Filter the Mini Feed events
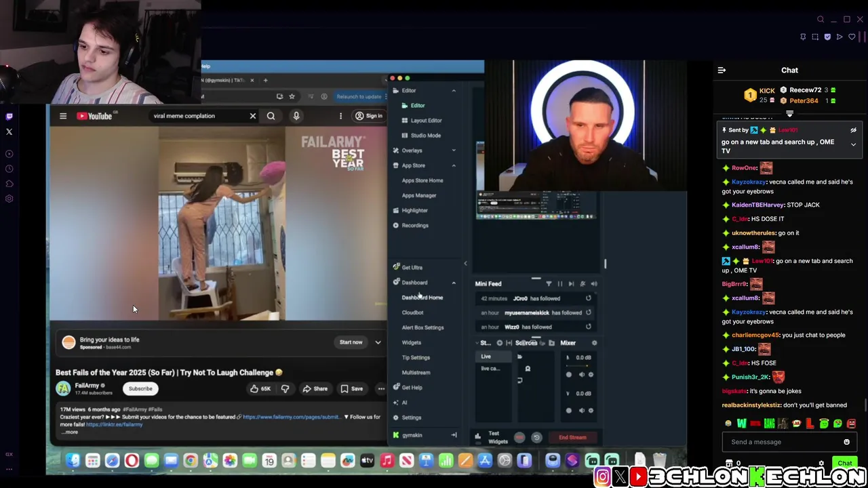Screen dimensions: 868x488 (549, 284)
